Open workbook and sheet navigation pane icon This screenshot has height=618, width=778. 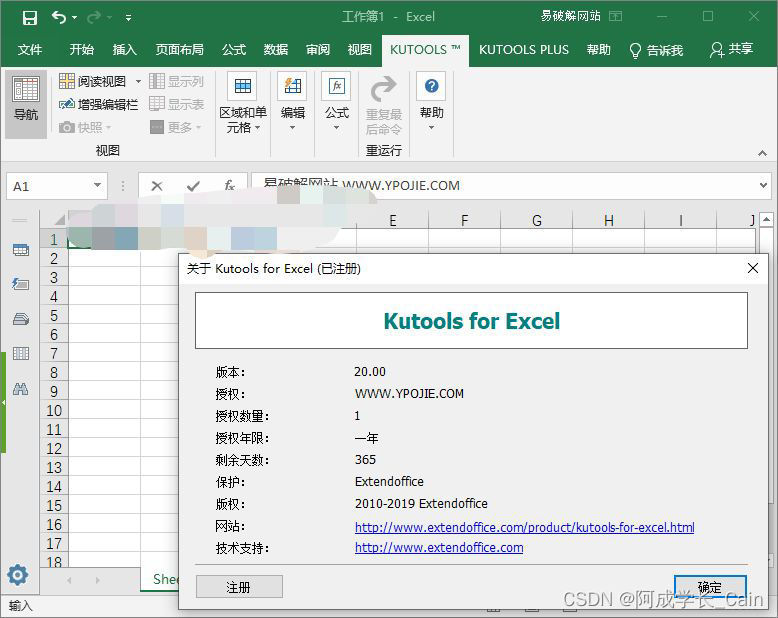(x=21, y=250)
